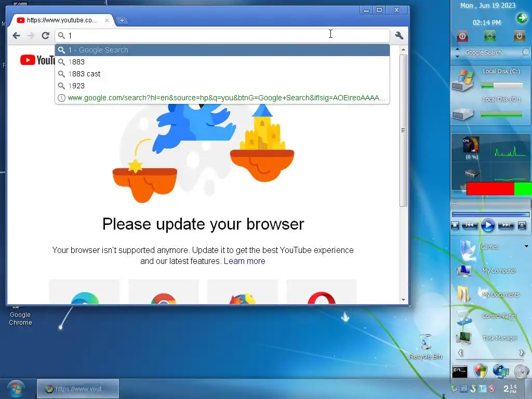
Task: Click the page scrollbar up arrow
Action: [x=403, y=49]
